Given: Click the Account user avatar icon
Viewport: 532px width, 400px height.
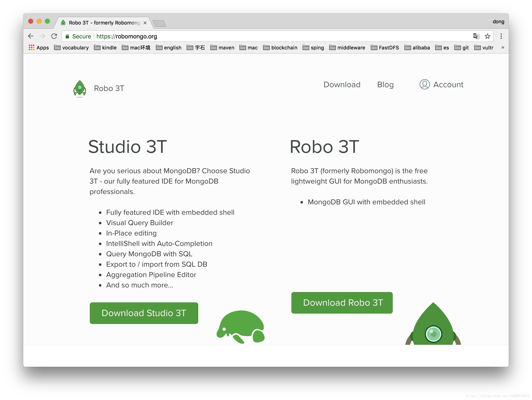Looking at the screenshot, I should (425, 85).
